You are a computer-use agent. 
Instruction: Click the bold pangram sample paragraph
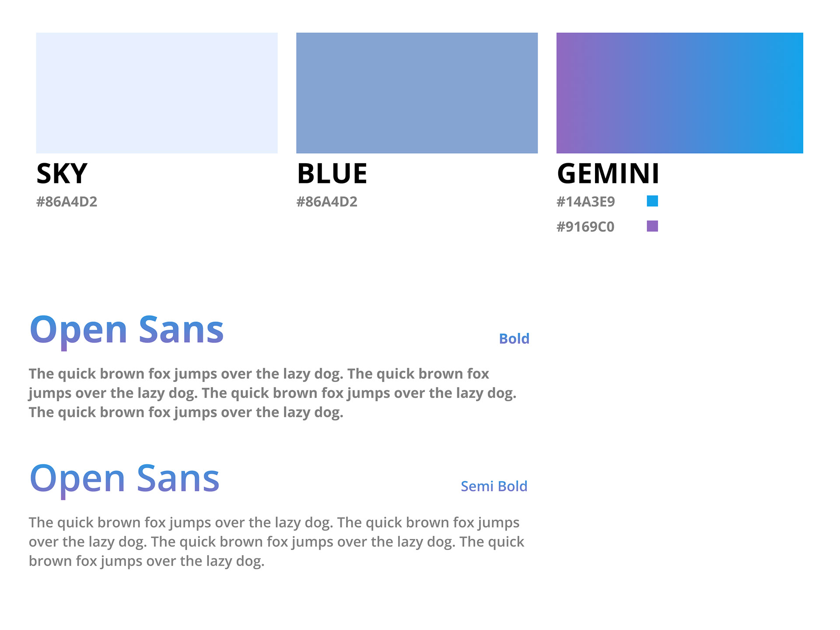coord(272,393)
